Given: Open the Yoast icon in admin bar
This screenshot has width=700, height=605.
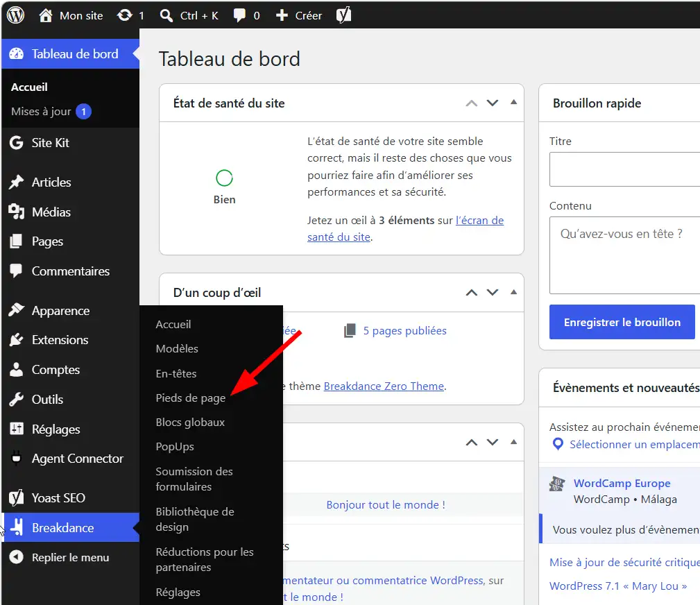Looking at the screenshot, I should 343,16.
